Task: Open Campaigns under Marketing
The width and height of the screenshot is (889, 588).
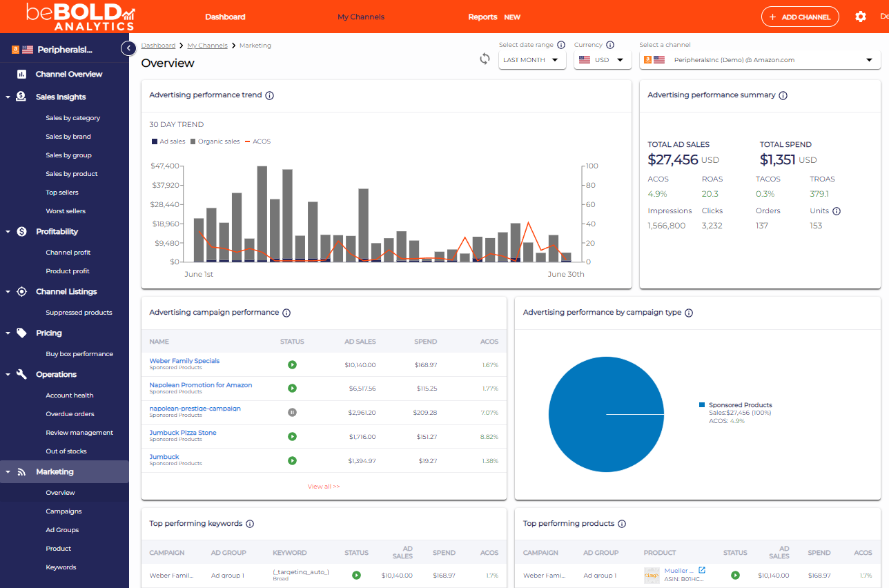Action: (63, 511)
